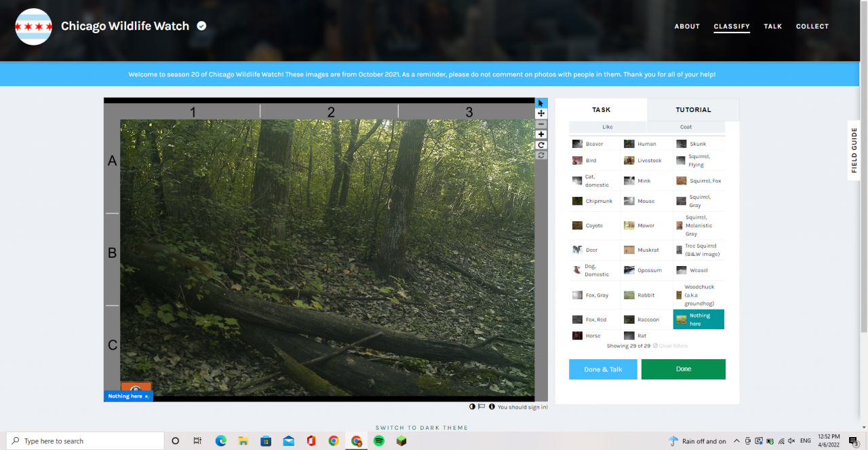868x450 pixels.
Task: Select Opossum species
Action: point(647,270)
